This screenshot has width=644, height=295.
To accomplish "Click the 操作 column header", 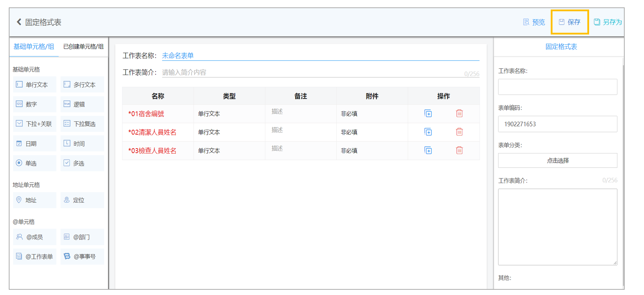I will tap(444, 96).
